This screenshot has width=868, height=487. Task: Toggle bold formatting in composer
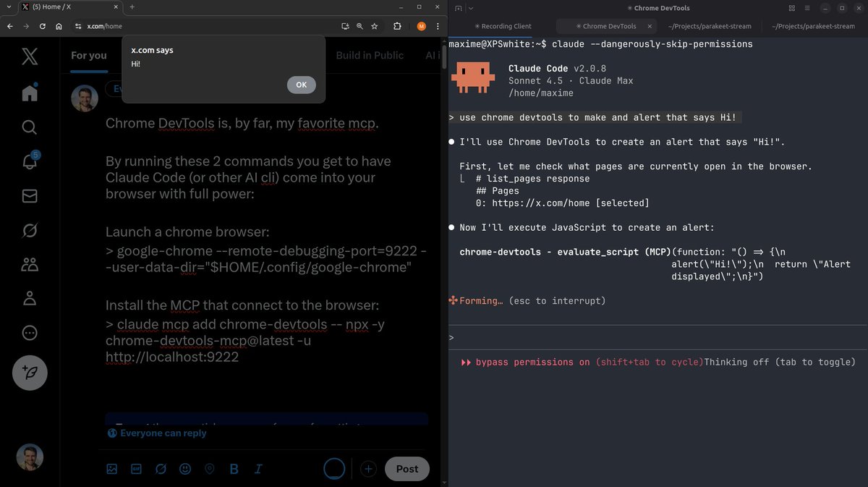234,469
